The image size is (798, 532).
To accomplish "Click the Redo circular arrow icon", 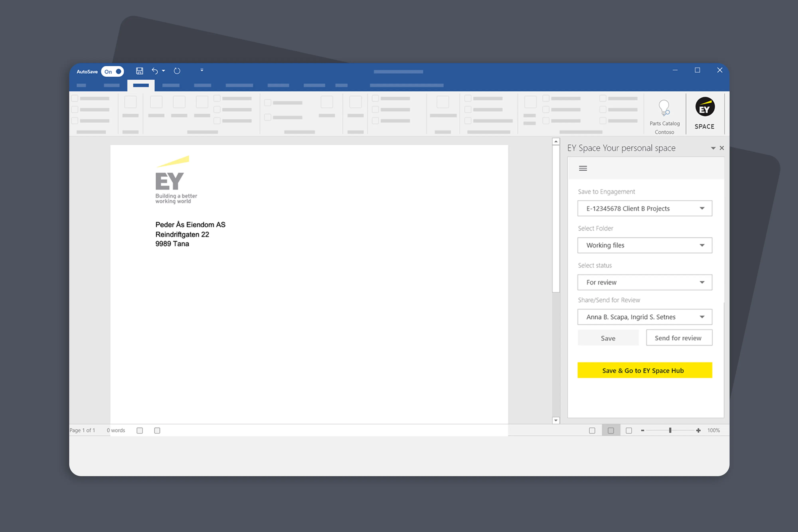I will [177, 71].
